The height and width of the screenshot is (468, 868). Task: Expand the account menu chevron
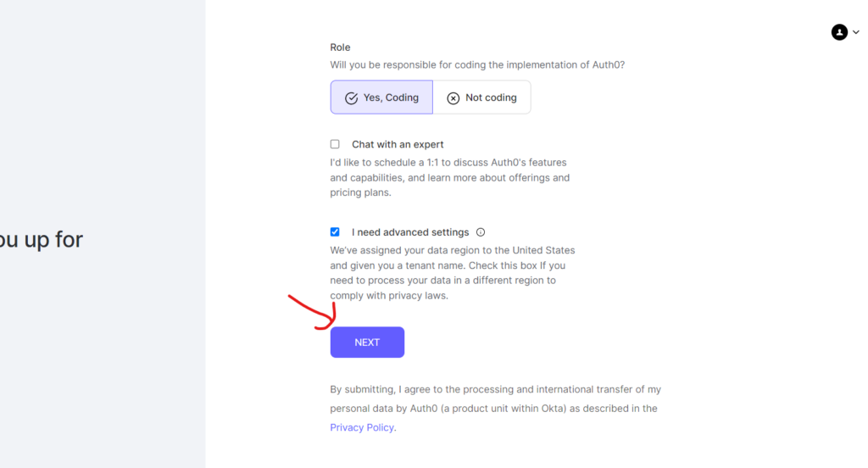point(855,32)
